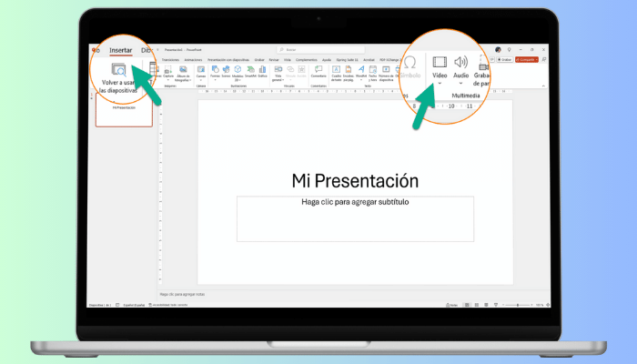Viewport: 637px width, 364px height.
Task: Insert a Cameo camera feed
Action: [201, 69]
